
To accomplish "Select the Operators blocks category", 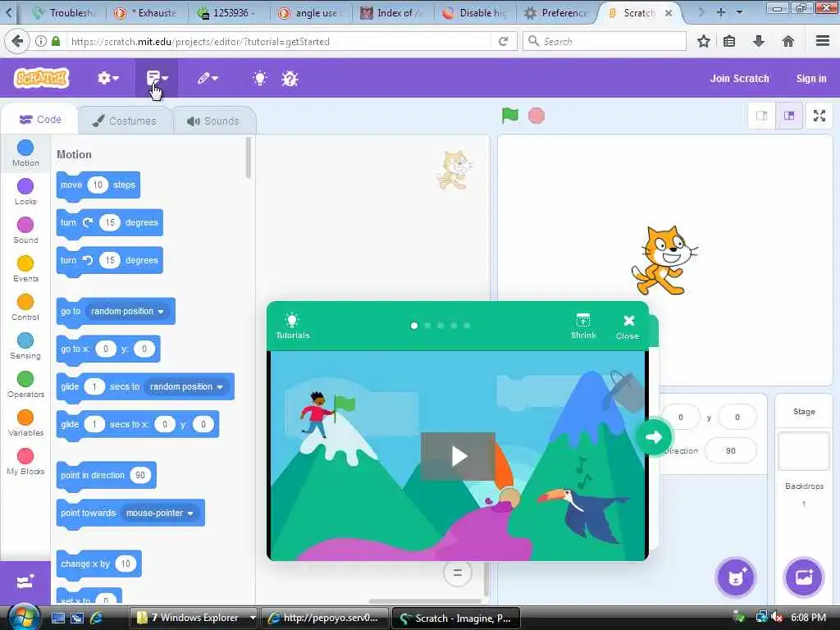I will (x=25, y=385).
